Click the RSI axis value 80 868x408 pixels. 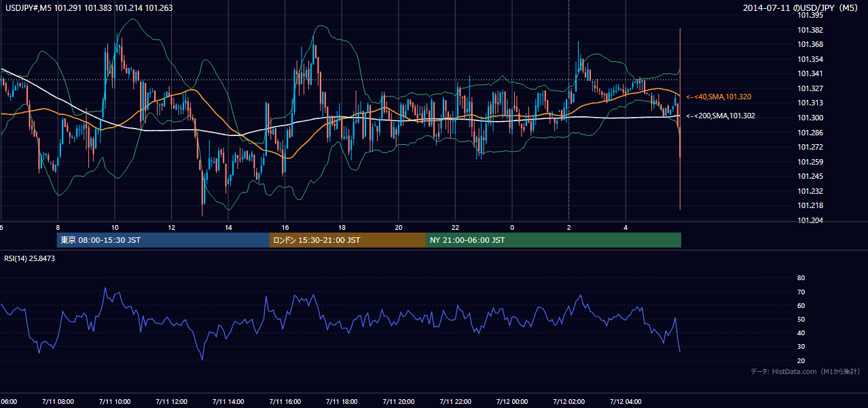(x=801, y=278)
